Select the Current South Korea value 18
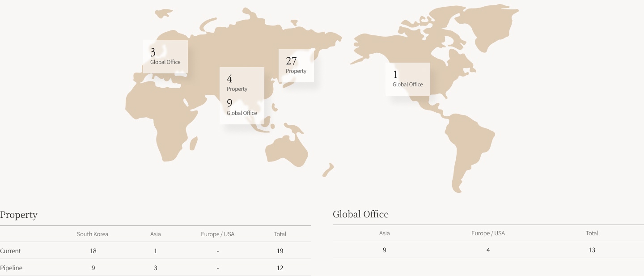This screenshot has height=276, width=644. coord(93,251)
